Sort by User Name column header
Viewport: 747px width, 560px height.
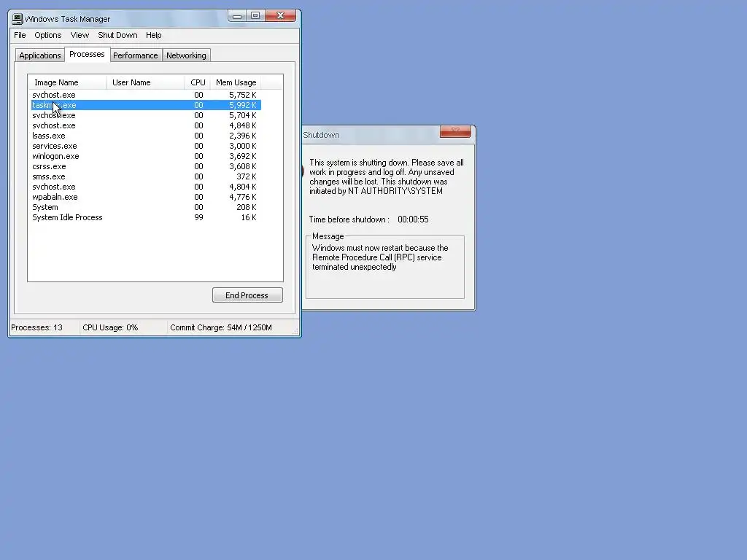(x=145, y=82)
